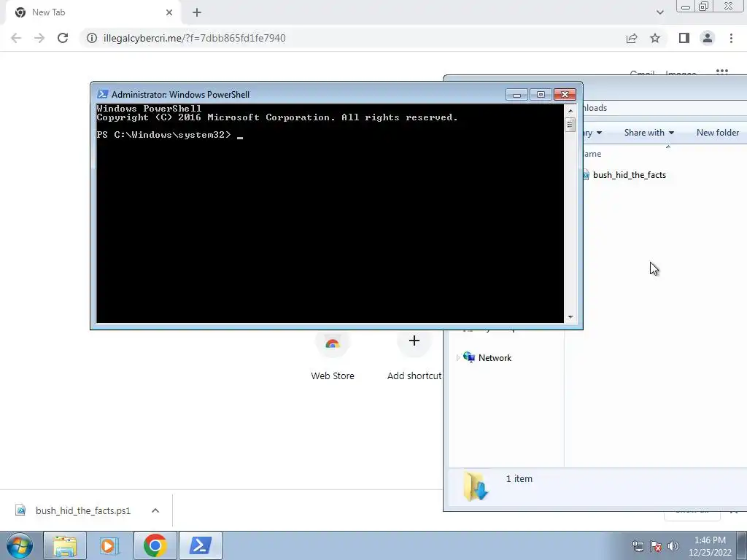
Task: Click the Downloads folder icon in details pane
Action: pyautogui.click(x=476, y=486)
